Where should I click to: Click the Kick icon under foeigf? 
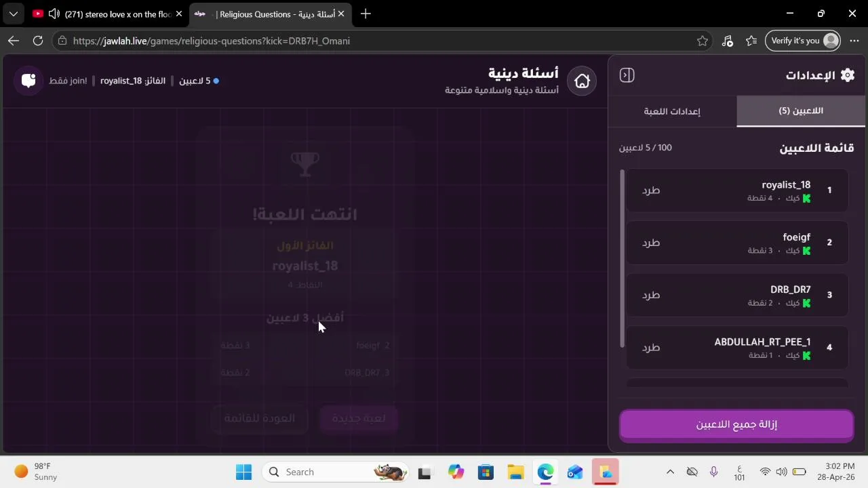(806, 251)
